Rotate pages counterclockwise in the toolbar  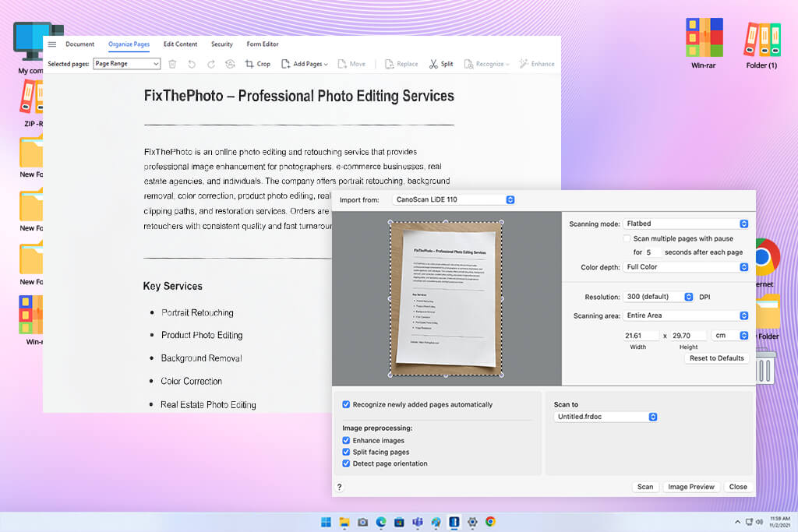192,64
